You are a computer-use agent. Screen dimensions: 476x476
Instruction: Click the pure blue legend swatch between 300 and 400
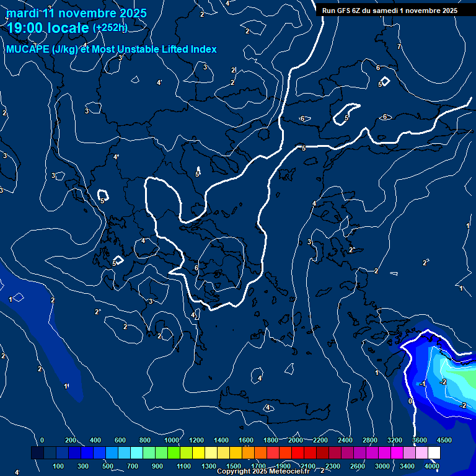point(87,452)
